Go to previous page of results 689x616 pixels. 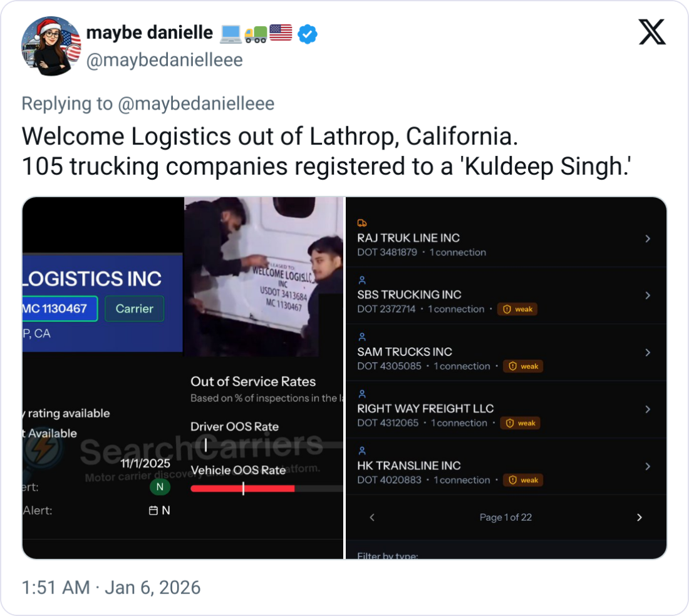coord(372,517)
